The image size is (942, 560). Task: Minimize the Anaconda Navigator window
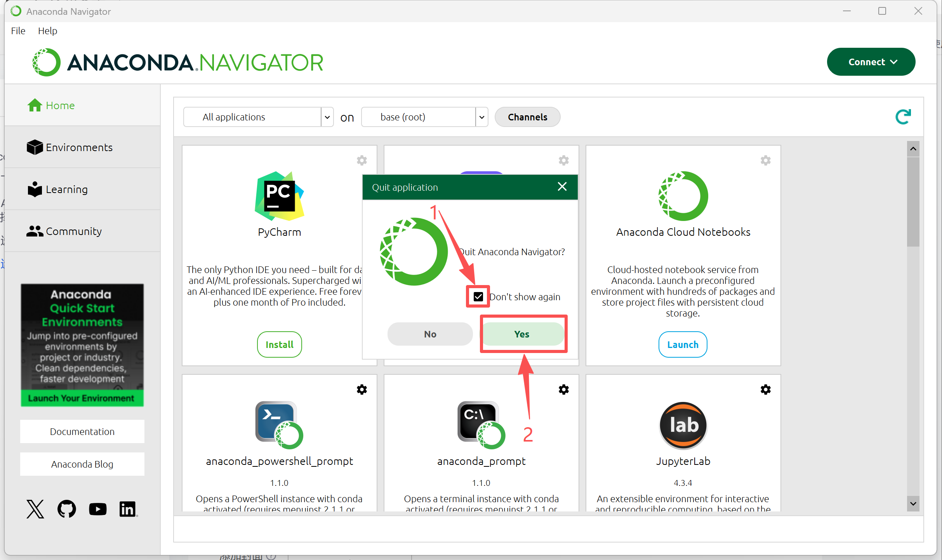847,11
